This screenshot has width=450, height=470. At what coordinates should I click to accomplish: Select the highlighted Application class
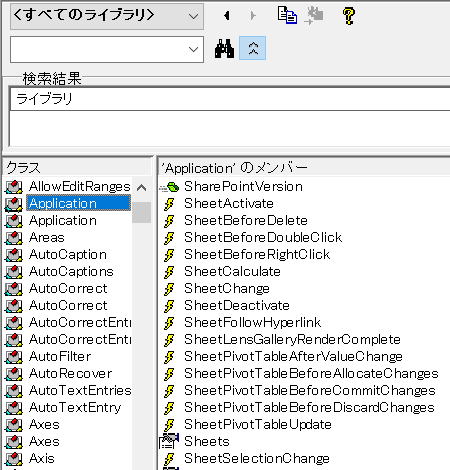pyautogui.click(x=78, y=203)
